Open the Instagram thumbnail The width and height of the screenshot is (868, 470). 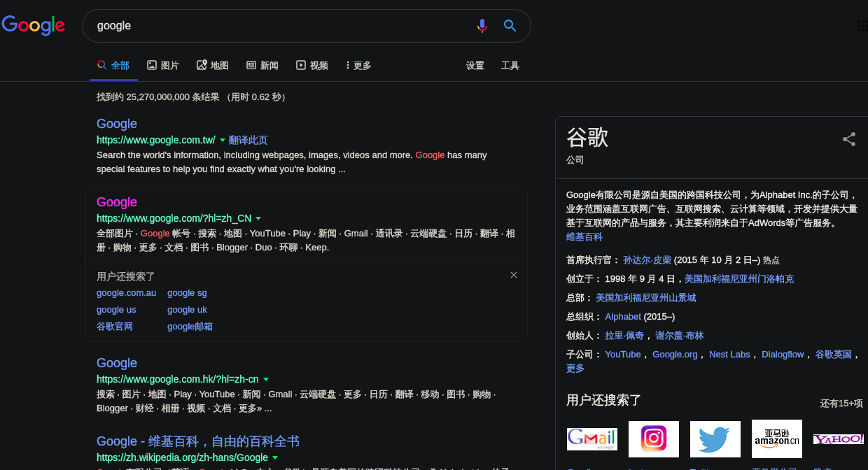pyautogui.click(x=654, y=439)
